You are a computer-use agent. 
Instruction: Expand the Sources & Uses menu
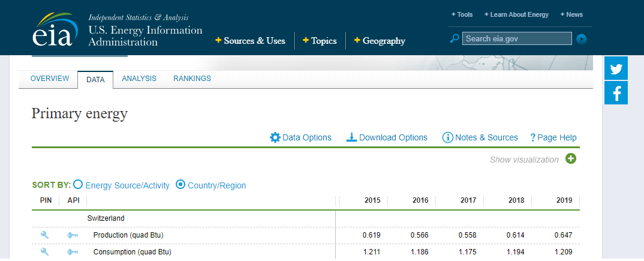(250, 41)
